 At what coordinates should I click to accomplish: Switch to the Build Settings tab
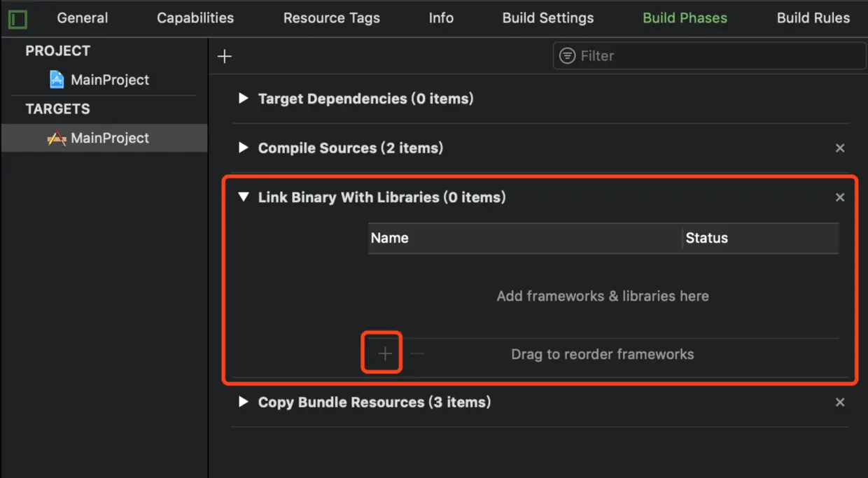click(x=547, y=18)
